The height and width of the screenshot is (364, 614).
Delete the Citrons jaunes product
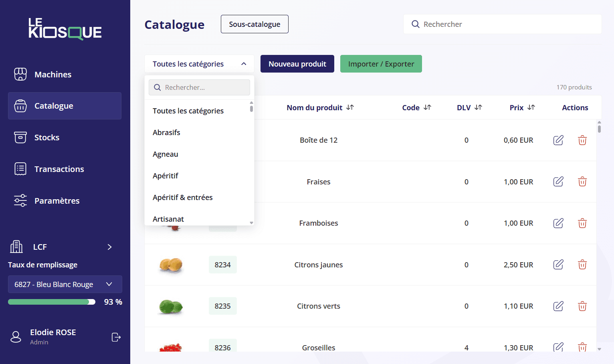(582, 265)
